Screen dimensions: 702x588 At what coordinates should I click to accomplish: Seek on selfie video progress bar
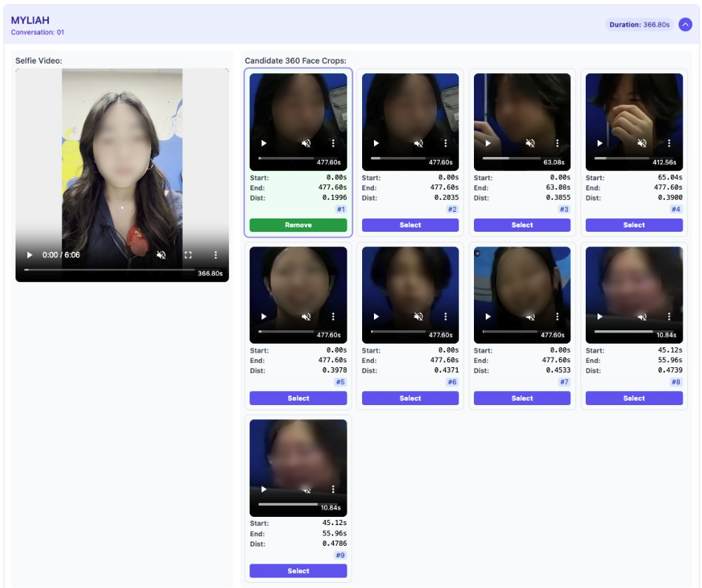tap(110, 270)
